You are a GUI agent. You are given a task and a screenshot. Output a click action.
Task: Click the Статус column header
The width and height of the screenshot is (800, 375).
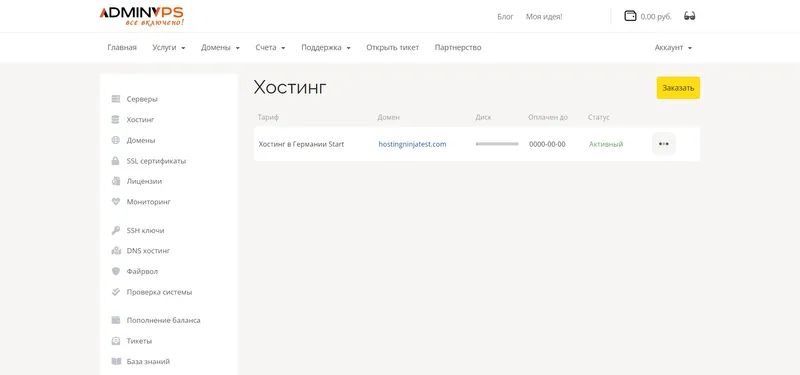[x=599, y=117]
